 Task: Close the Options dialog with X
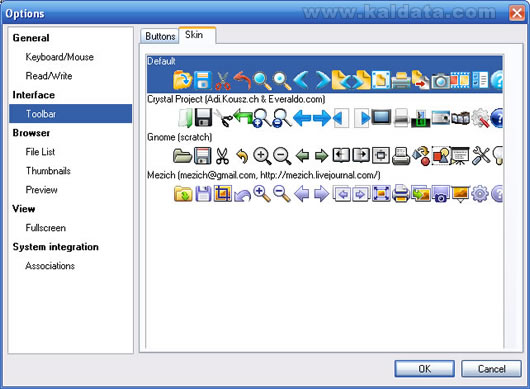point(517,14)
